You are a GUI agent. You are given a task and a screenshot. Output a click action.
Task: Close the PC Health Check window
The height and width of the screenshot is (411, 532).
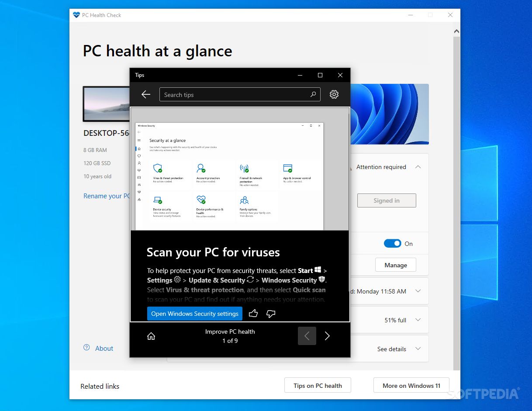point(450,15)
